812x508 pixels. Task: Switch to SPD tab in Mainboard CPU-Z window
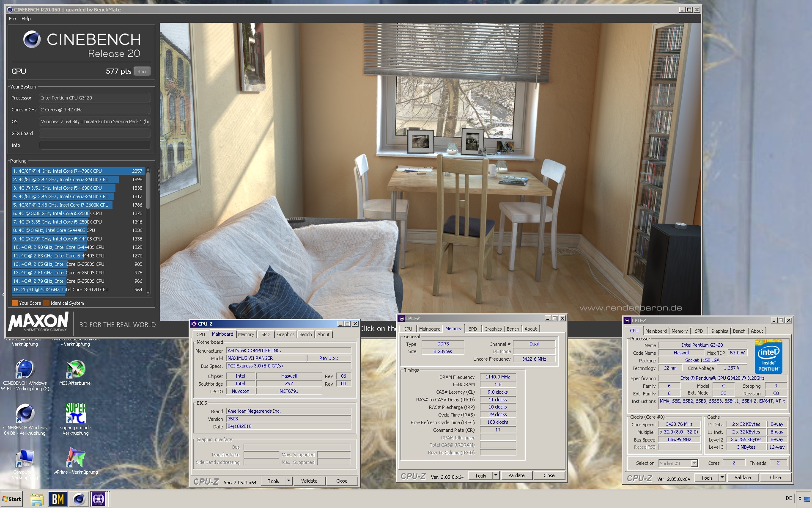(265, 334)
